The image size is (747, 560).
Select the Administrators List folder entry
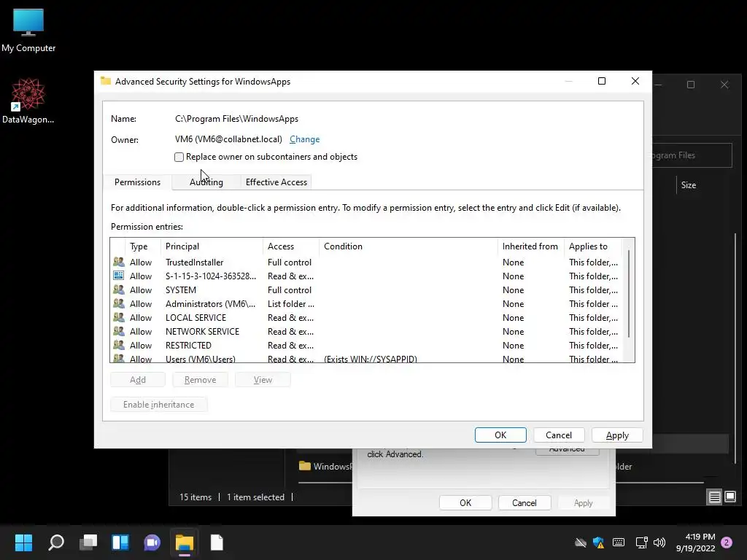366,304
